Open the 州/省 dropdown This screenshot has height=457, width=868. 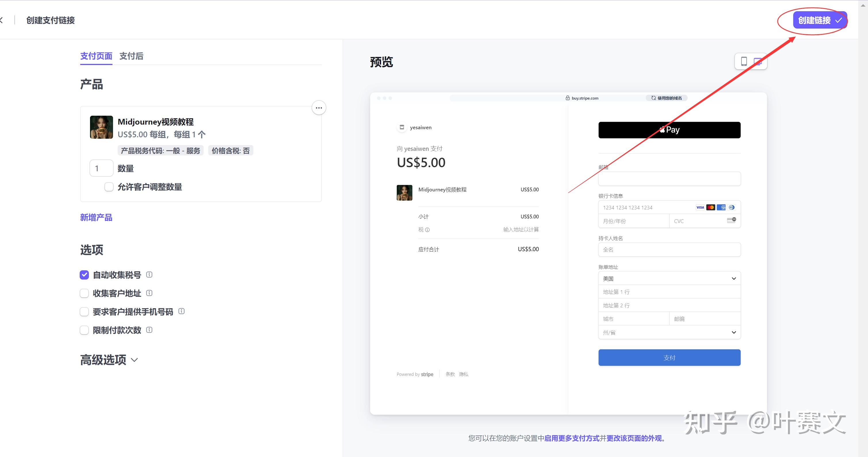coord(669,333)
